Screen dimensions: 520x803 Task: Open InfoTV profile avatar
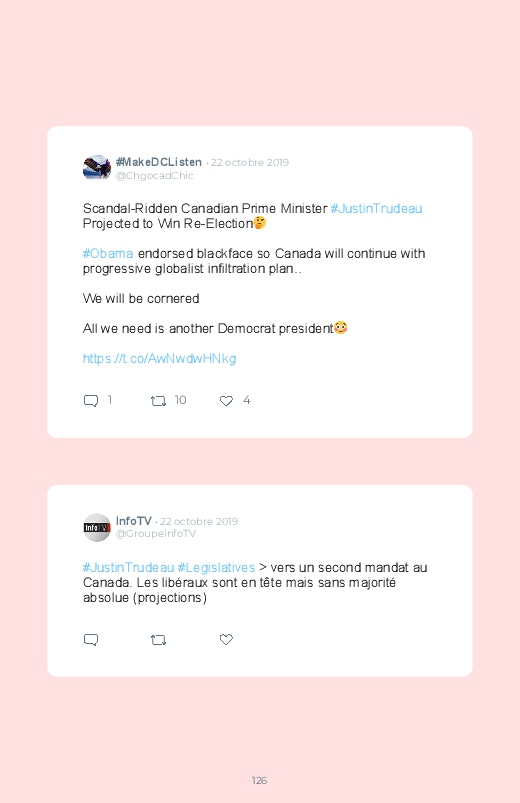97,527
